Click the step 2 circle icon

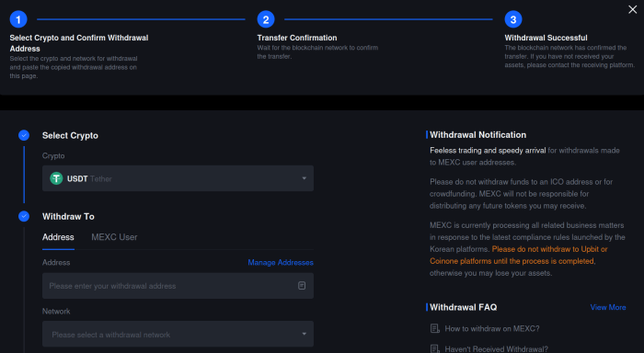click(266, 19)
